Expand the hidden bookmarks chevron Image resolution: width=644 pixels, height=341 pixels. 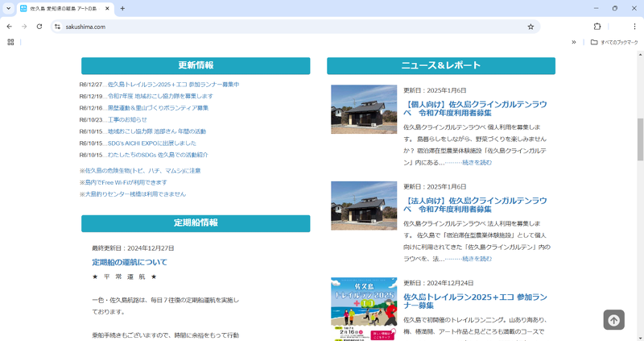coord(574,42)
